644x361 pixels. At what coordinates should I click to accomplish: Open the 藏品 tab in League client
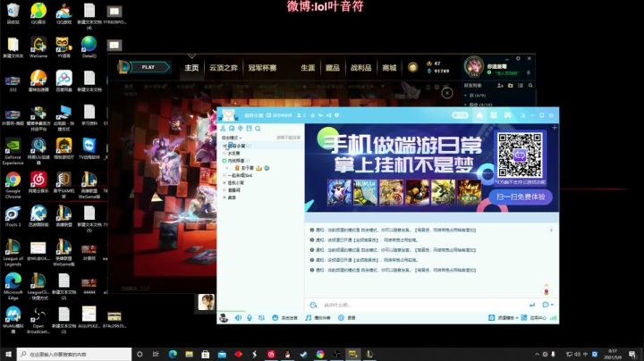[x=332, y=68]
